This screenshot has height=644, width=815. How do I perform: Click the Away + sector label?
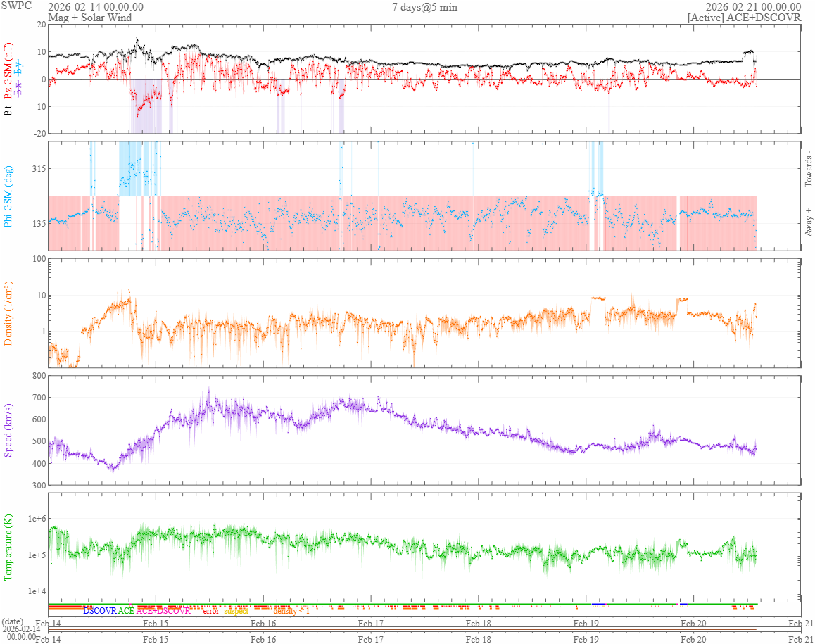pyautogui.click(x=808, y=222)
